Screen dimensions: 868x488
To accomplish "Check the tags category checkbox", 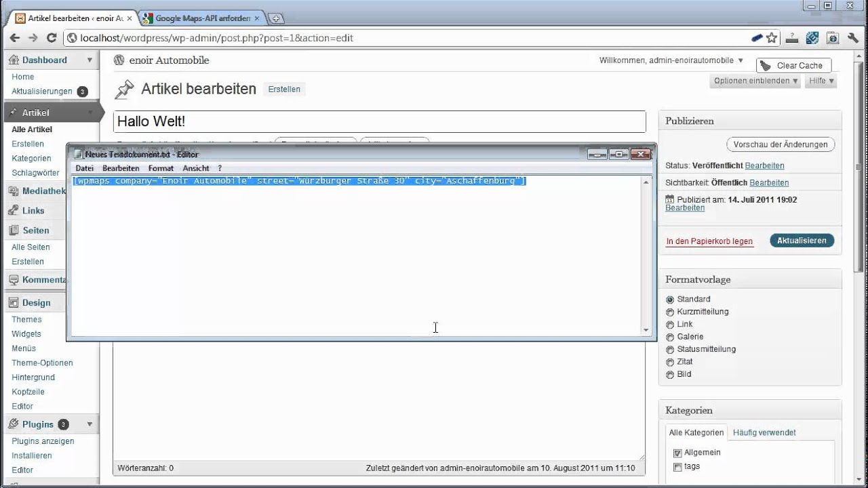I will [x=677, y=467].
